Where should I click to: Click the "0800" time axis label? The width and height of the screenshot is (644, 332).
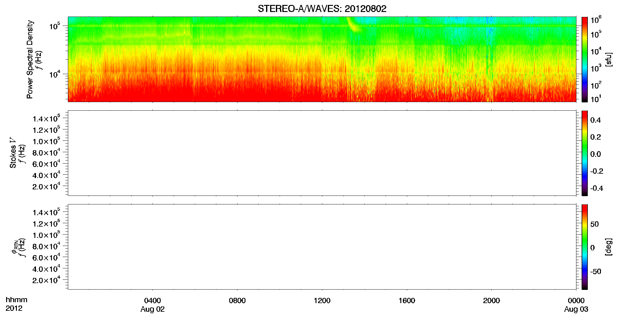click(237, 301)
